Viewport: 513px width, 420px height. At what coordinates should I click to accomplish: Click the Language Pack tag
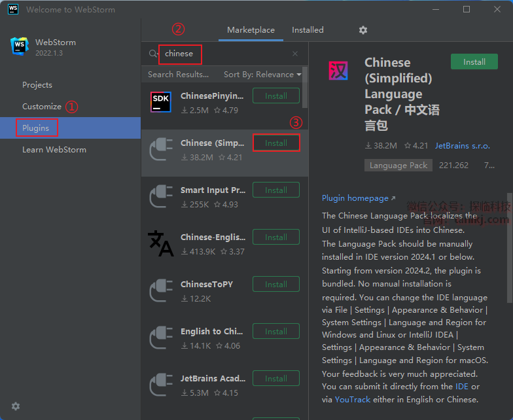click(x=398, y=166)
